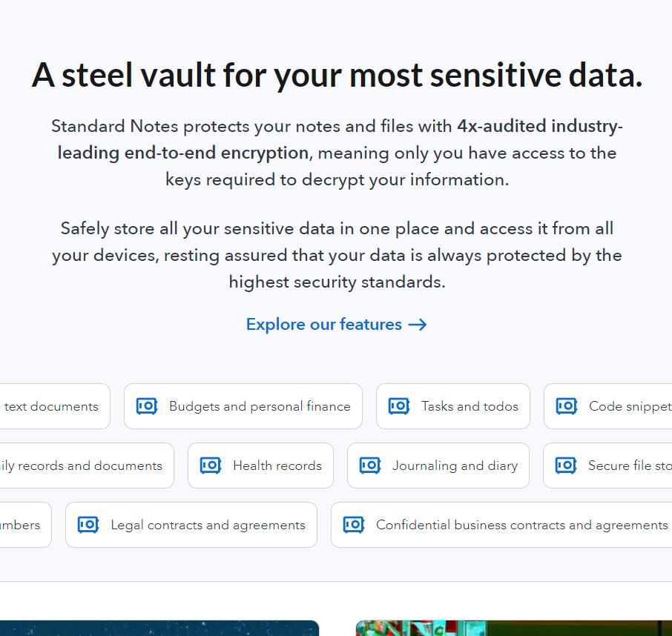Screen dimensions: 672x636
Task: Click the Tasks and todos pill
Action: pos(452,405)
